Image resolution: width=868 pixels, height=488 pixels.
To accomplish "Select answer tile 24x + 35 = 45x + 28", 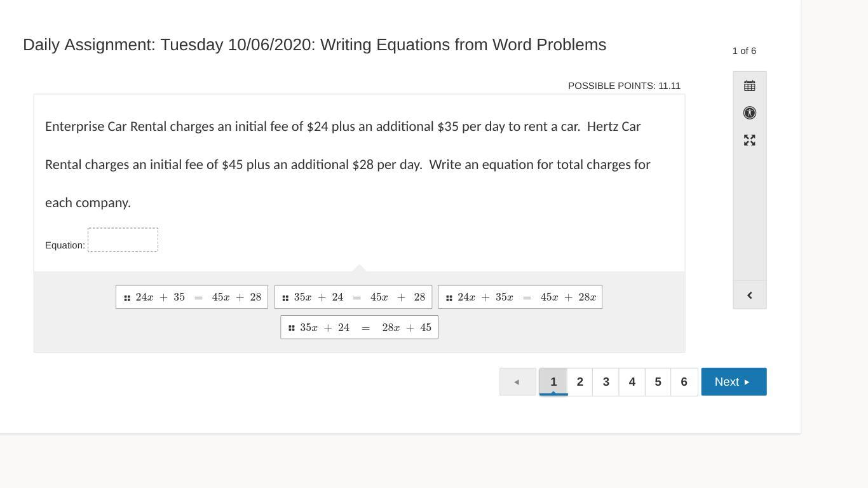I will coord(192,297).
